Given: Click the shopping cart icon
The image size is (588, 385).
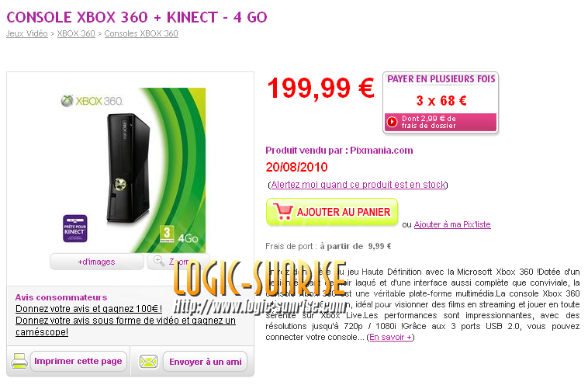Looking at the screenshot, I should tap(283, 212).
